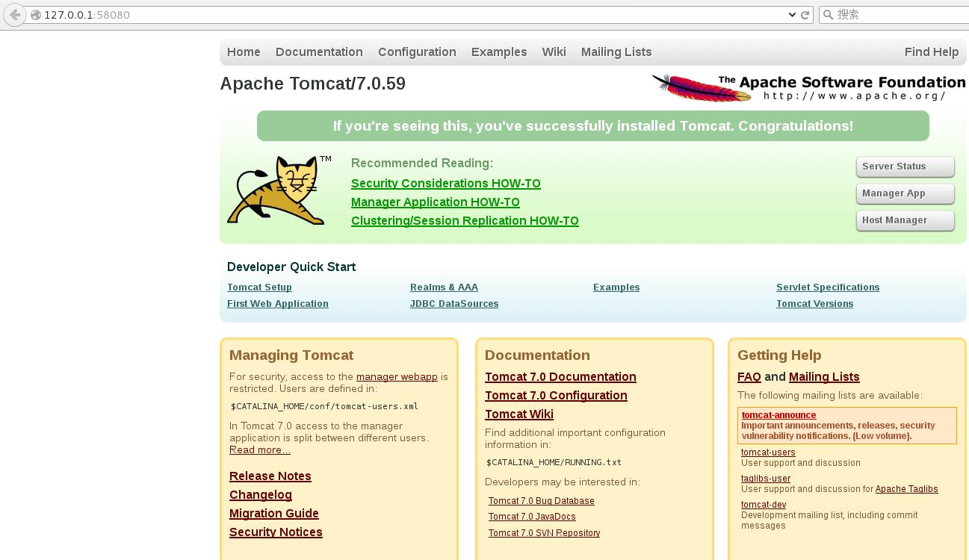Click the Server Status button
Image resolution: width=969 pixels, height=560 pixels.
905,167
